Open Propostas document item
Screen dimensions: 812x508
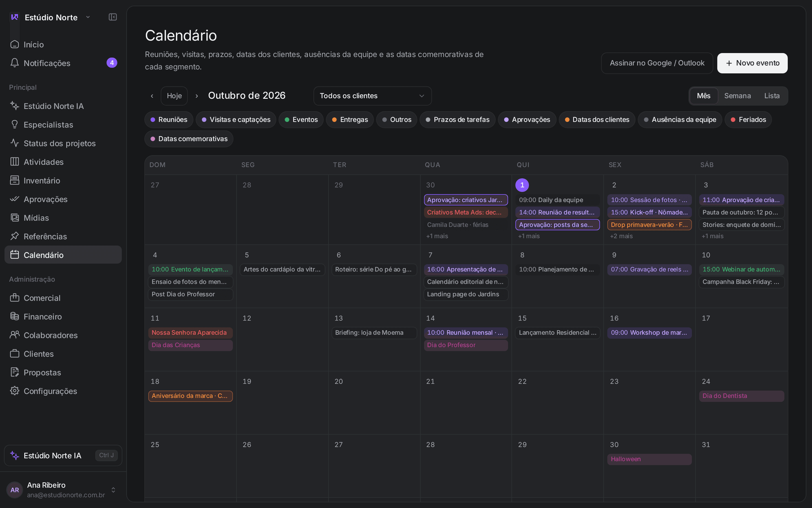tap(63, 373)
